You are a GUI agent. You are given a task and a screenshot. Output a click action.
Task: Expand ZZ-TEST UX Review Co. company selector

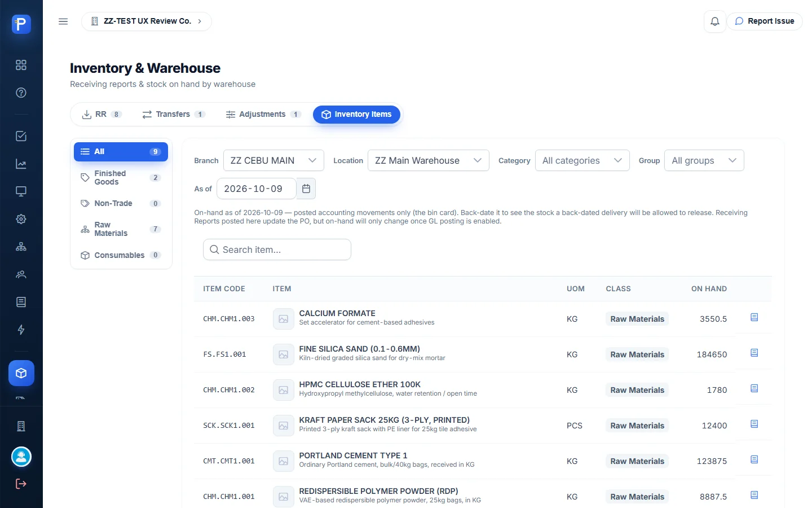pyautogui.click(x=147, y=21)
